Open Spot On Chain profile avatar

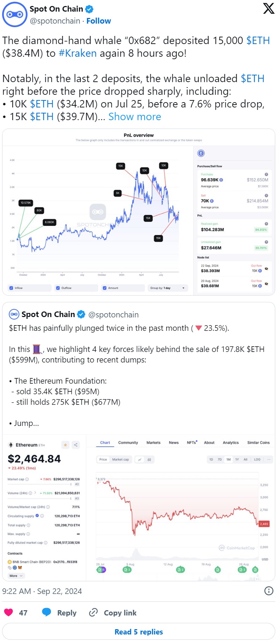pos(14,14)
